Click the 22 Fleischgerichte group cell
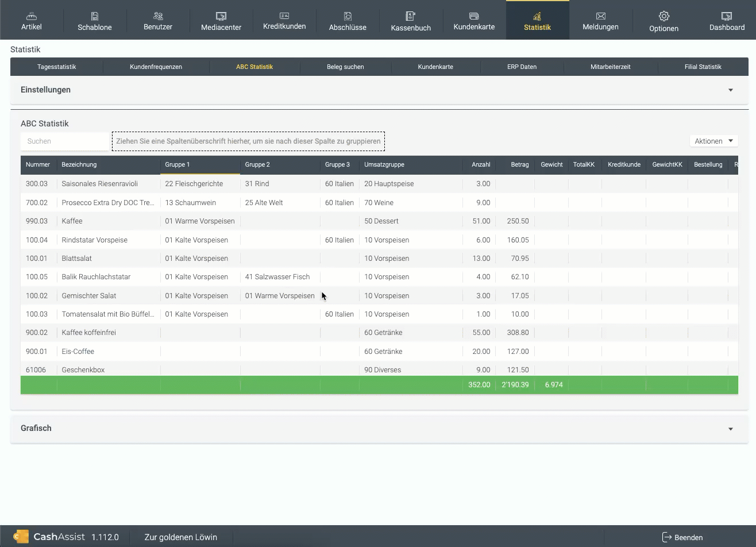 click(200, 184)
